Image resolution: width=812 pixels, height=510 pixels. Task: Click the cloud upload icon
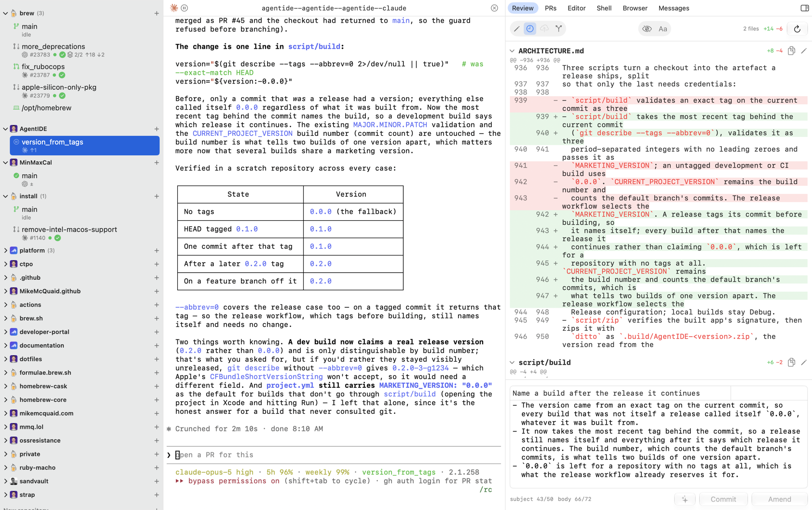point(544,29)
